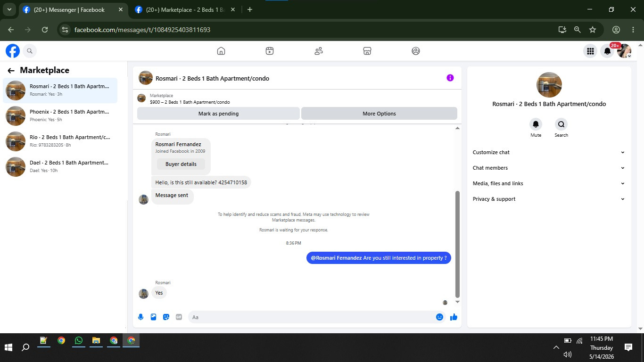This screenshot has width=644, height=362.
Task: Open Phoenix conversation in chat list
Action: (x=60, y=115)
